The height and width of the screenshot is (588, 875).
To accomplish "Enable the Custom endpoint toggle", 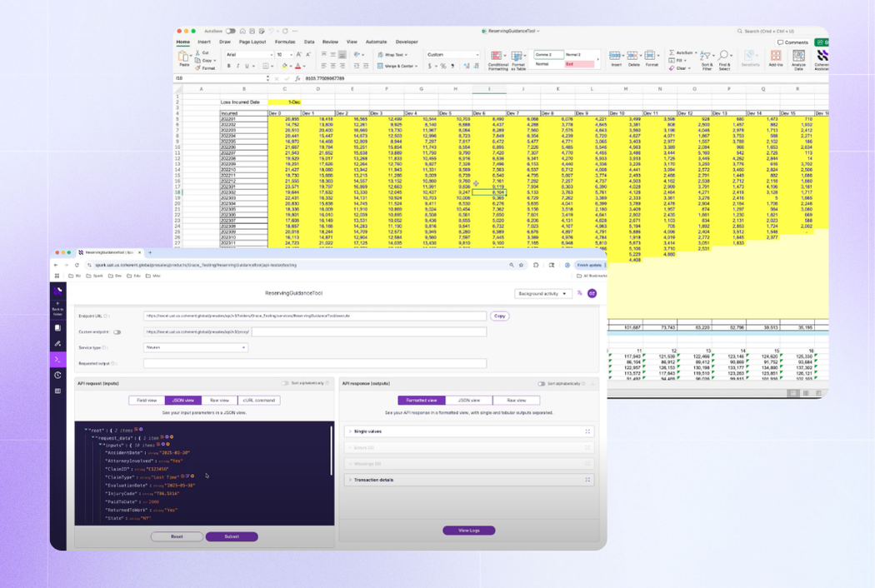I will (x=117, y=331).
